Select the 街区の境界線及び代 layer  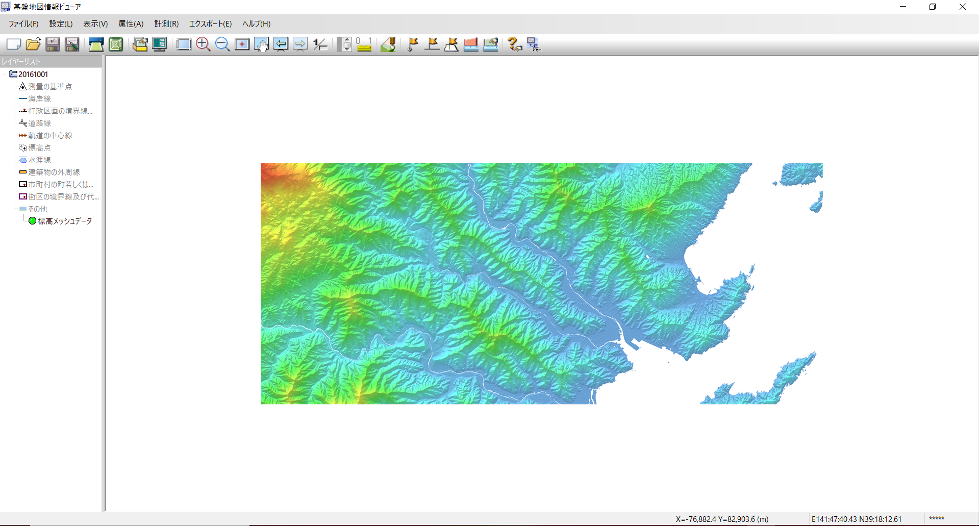pyautogui.click(x=63, y=197)
